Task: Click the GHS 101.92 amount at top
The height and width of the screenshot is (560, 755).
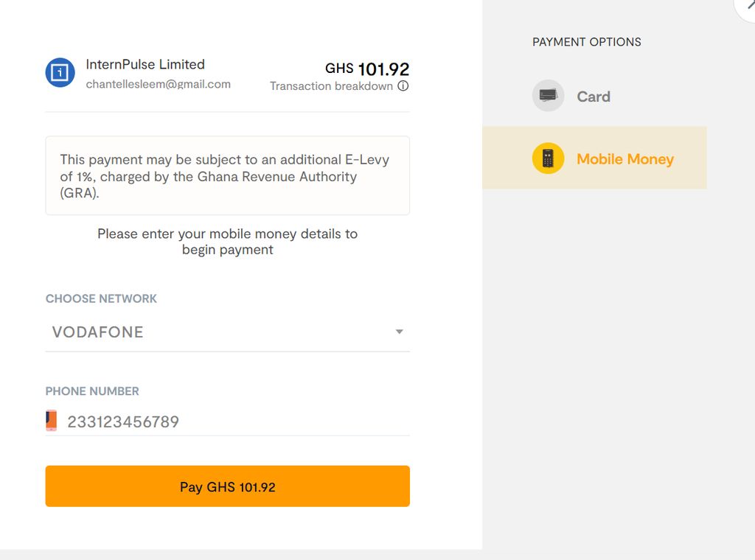Action: pyautogui.click(x=367, y=69)
